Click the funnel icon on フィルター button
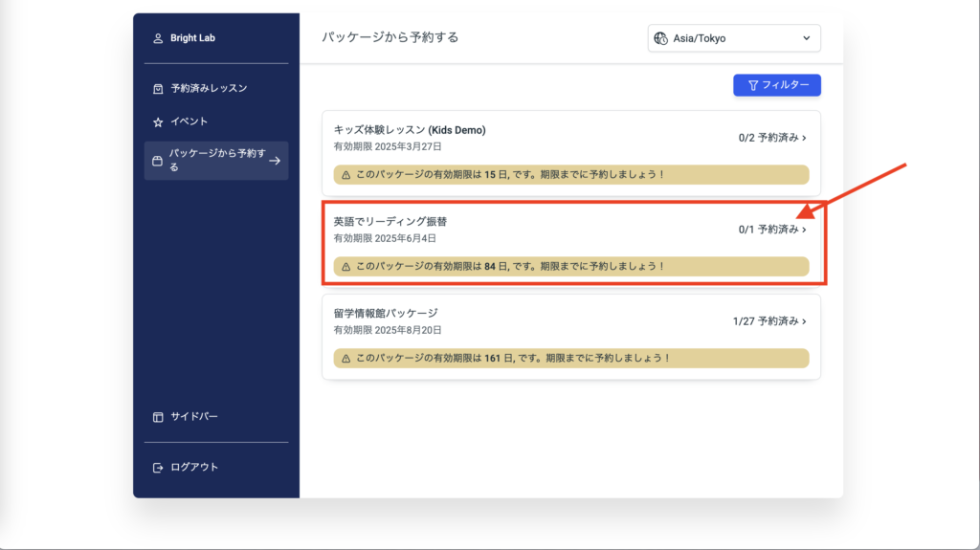The height and width of the screenshot is (550, 980). click(753, 85)
